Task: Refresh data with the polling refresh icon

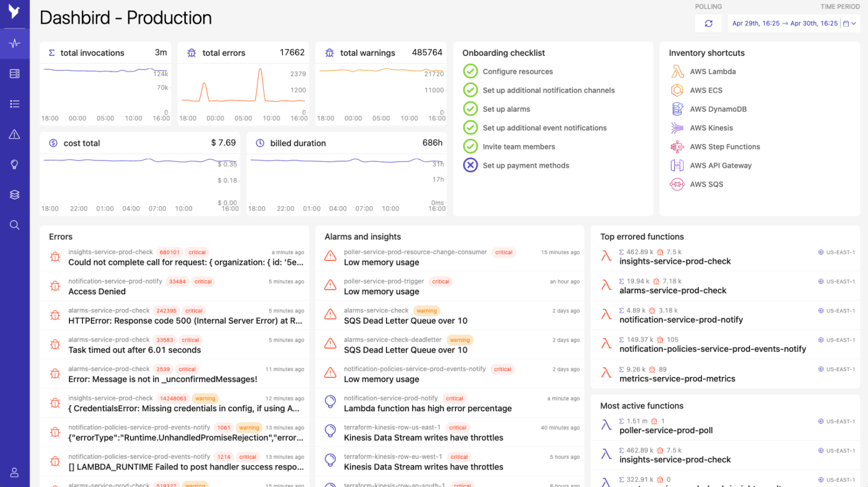Action: pos(708,24)
